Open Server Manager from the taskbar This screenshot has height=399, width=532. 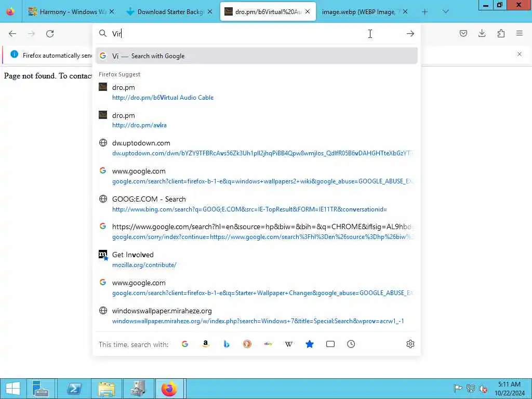tap(41, 389)
